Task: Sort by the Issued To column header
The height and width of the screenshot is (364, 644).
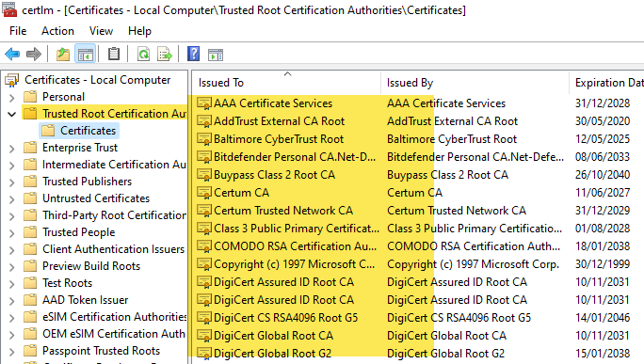Action: pos(286,83)
